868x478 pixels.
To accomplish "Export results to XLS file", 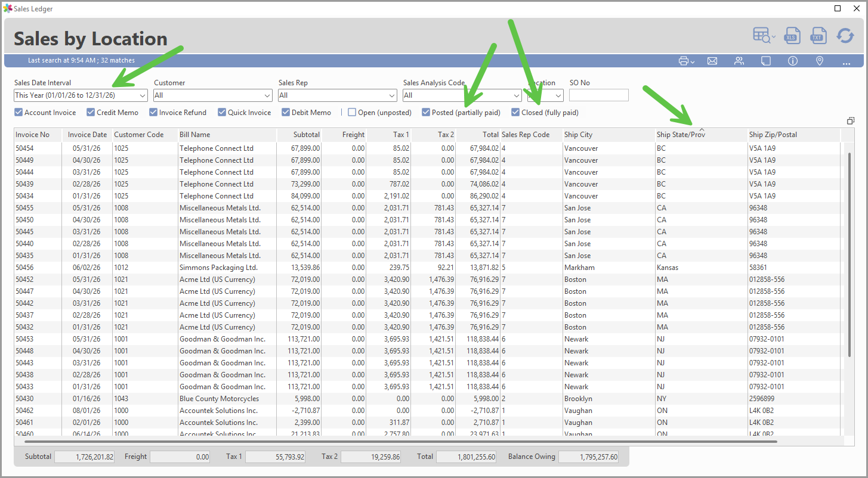I will point(792,36).
